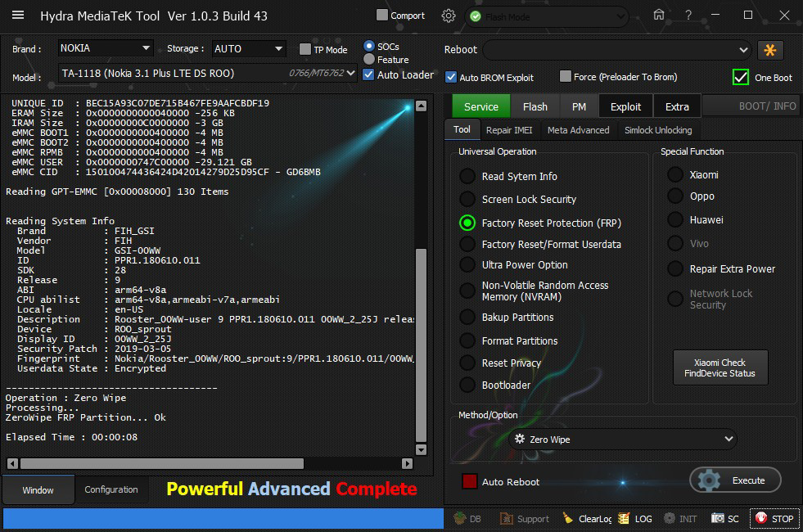Open the hamburger menu icon
Screen dimensions: 803x532
point(18,16)
